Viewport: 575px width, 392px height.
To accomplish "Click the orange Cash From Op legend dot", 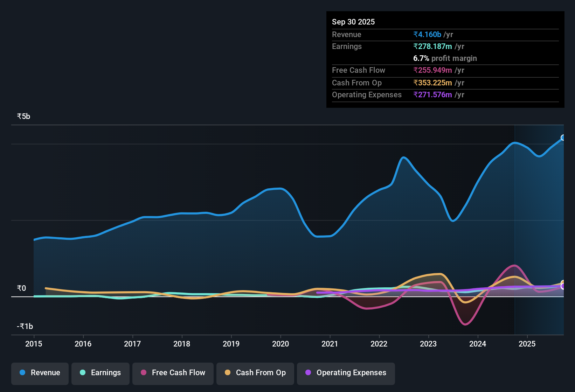I will click(x=228, y=373).
